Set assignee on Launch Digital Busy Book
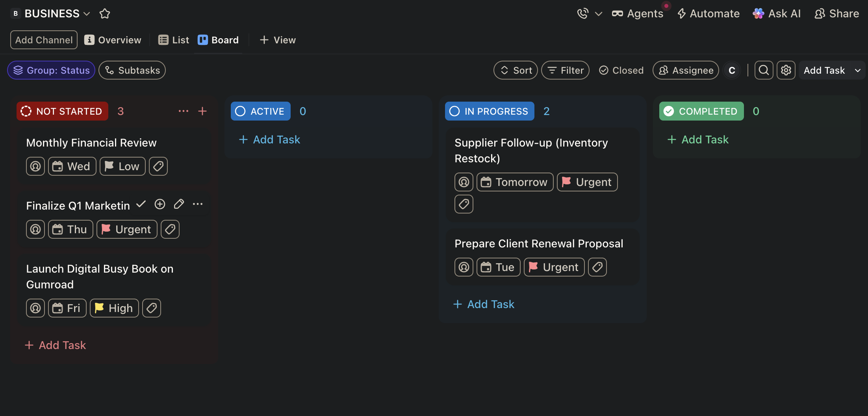Screen dimensions: 868x416 coord(35,308)
